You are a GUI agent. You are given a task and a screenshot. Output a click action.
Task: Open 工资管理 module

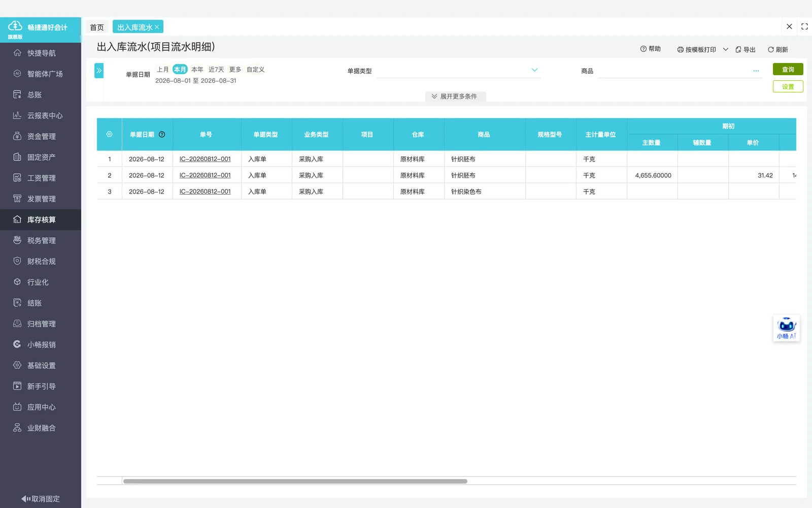pos(41,178)
